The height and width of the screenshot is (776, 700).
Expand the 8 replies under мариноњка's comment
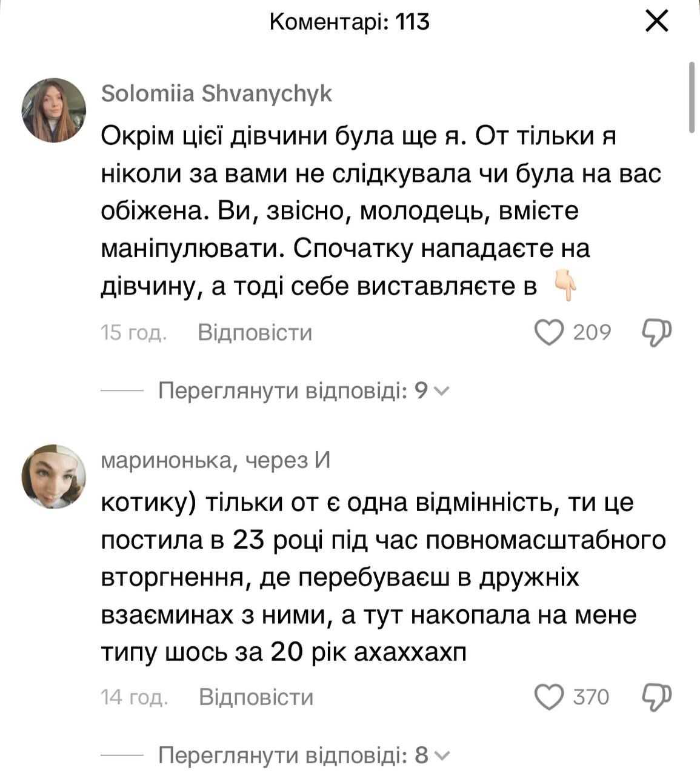click(x=303, y=755)
